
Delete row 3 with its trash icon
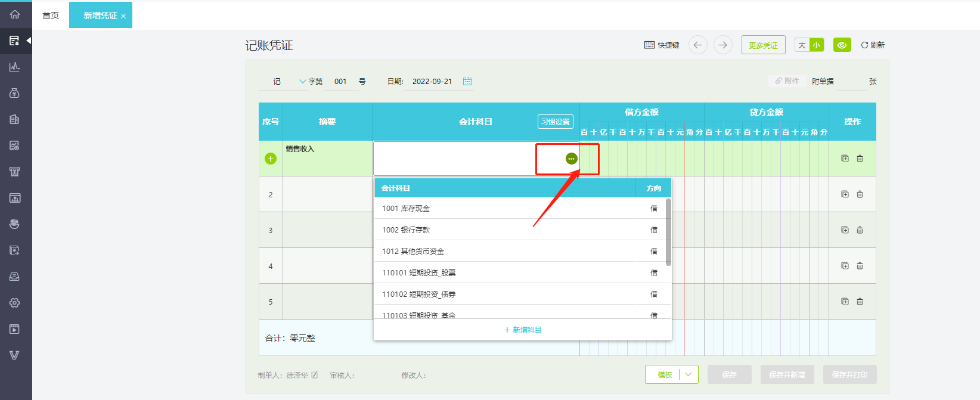tap(860, 230)
